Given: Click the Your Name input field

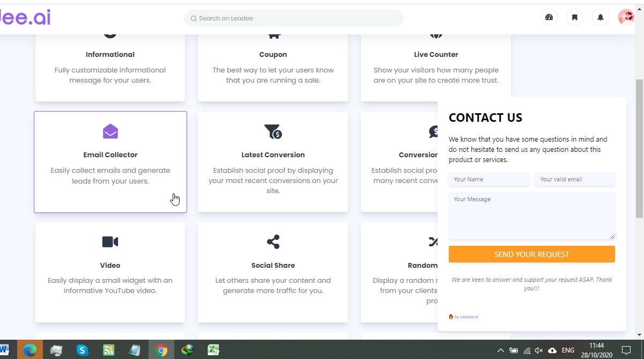Looking at the screenshot, I should click(x=488, y=179).
